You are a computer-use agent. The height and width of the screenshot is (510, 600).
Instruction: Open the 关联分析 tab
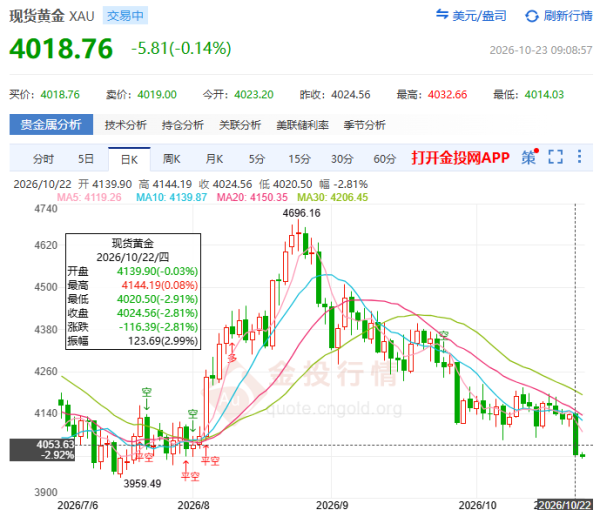click(240, 125)
